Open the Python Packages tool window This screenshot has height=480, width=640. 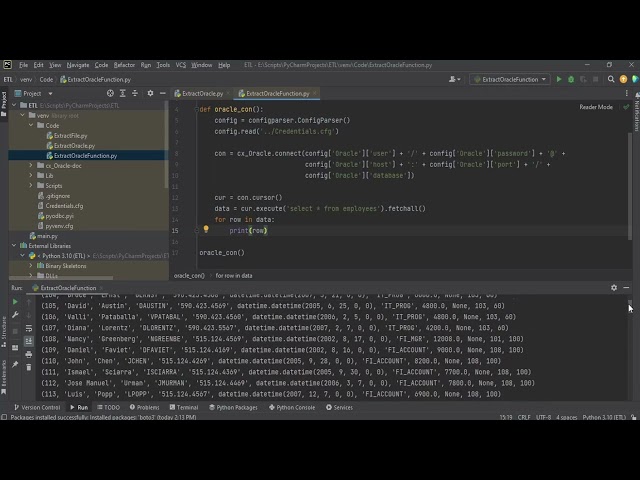[233, 407]
